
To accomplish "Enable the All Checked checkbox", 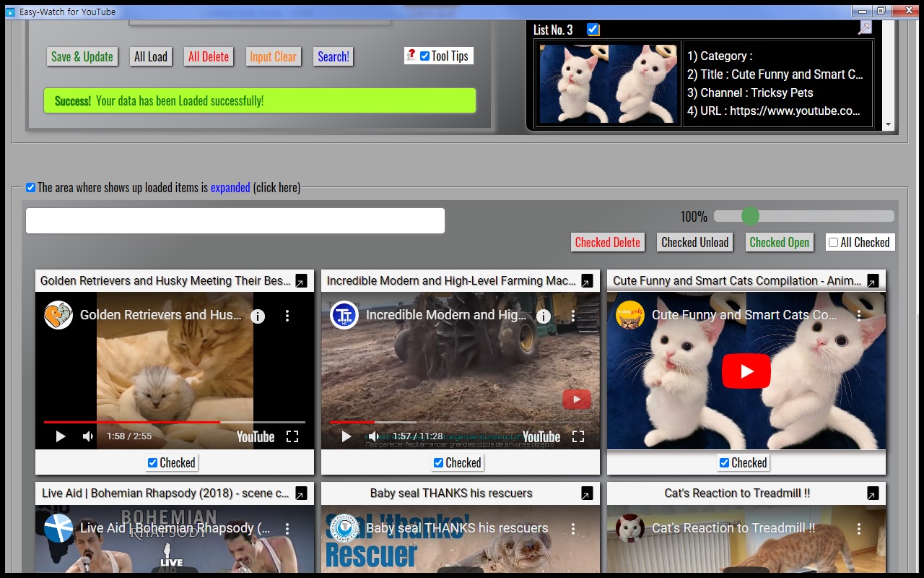I will 834,243.
